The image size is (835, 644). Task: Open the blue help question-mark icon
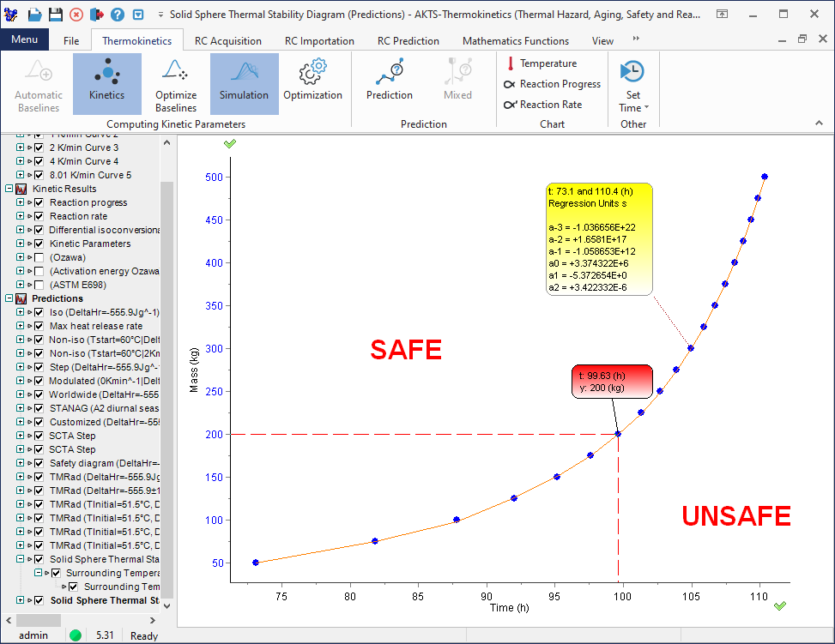118,15
